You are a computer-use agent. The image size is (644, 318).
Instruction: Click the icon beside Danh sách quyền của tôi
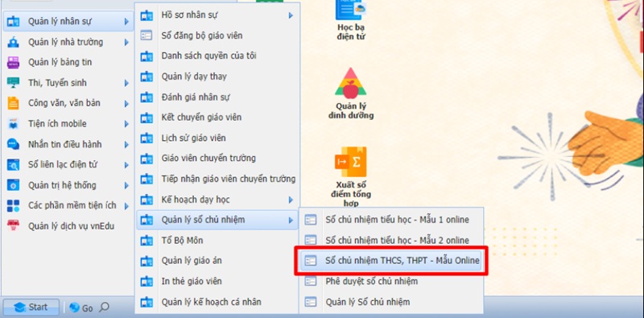coord(147,56)
